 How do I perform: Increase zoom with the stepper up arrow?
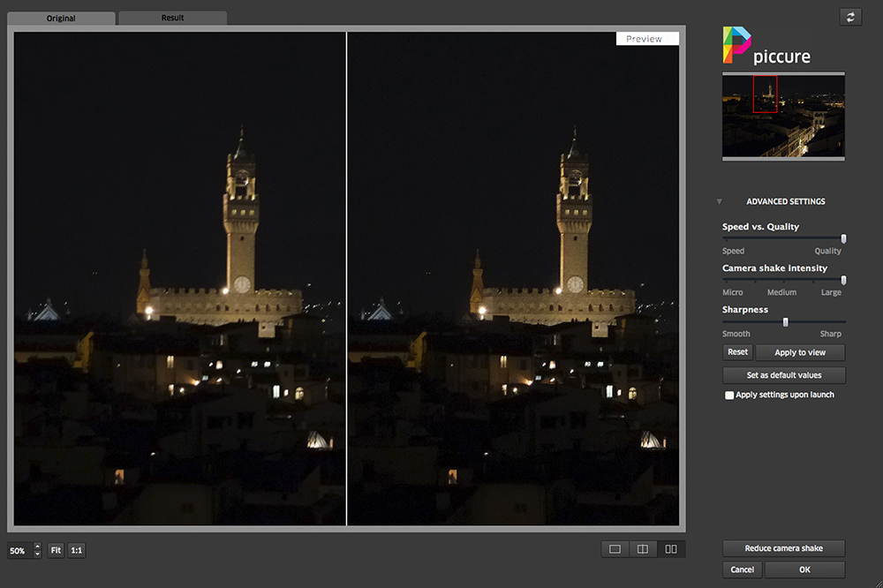click(x=37, y=547)
